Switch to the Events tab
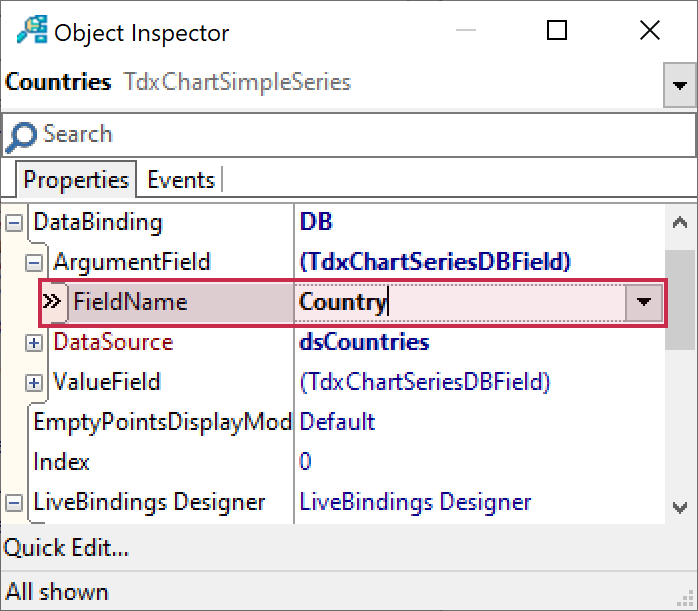The height and width of the screenshot is (611, 698). (x=181, y=180)
